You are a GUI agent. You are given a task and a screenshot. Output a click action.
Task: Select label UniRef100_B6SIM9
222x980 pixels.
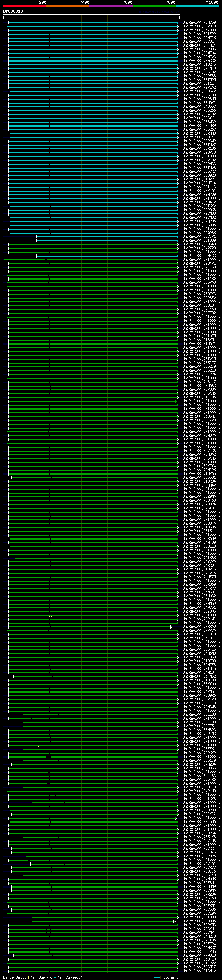tap(199, 95)
